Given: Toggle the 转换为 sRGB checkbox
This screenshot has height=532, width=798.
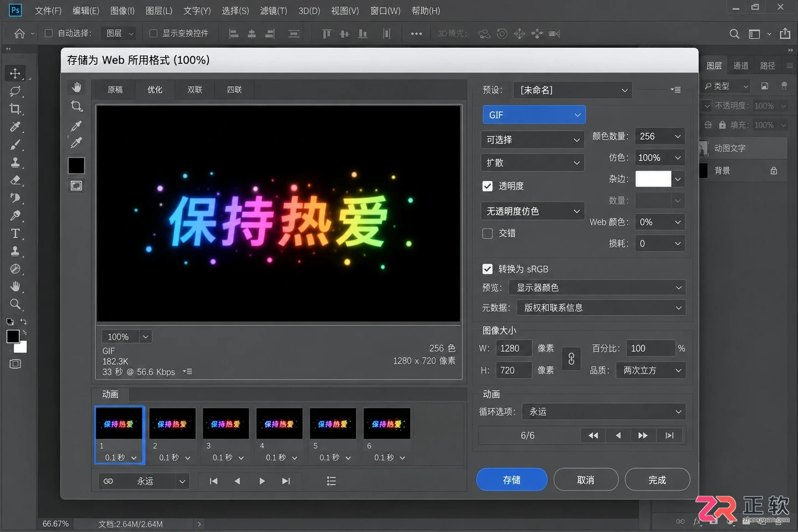Looking at the screenshot, I should [x=488, y=269].
